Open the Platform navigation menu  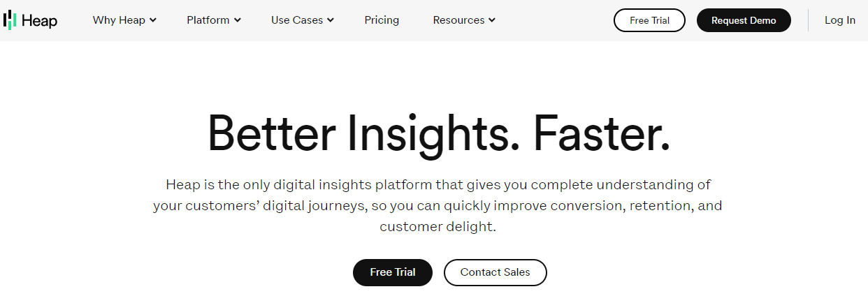(x=208, y=20)
